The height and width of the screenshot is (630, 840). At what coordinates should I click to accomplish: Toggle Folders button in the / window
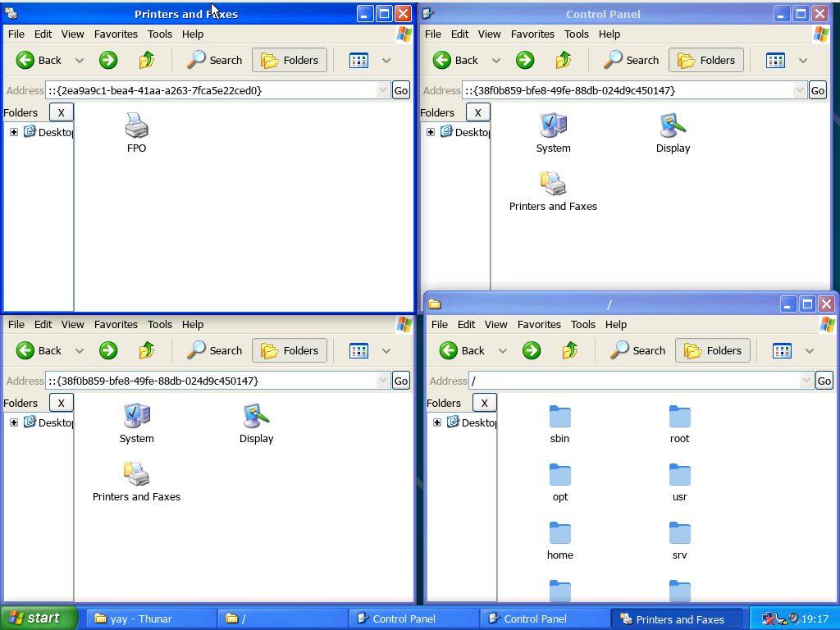[x=713, y=350]
